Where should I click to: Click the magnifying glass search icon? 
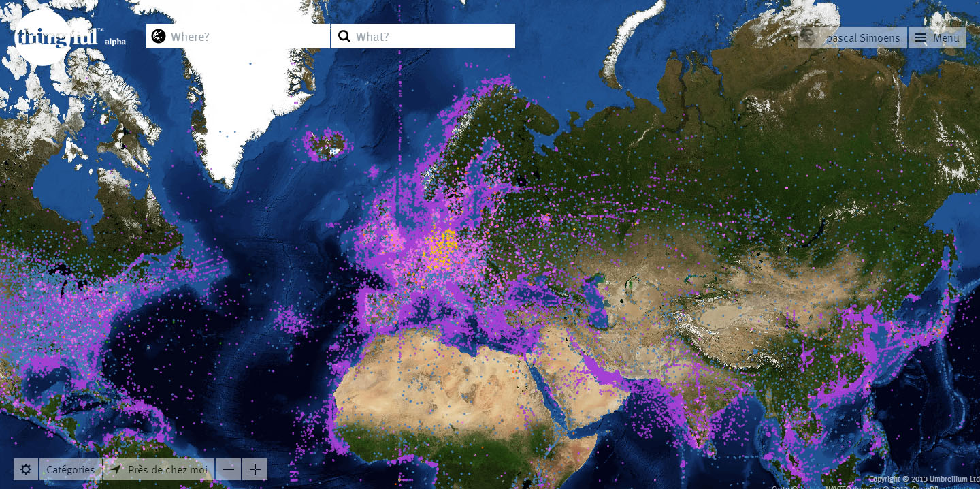click(x=344, y=36)
